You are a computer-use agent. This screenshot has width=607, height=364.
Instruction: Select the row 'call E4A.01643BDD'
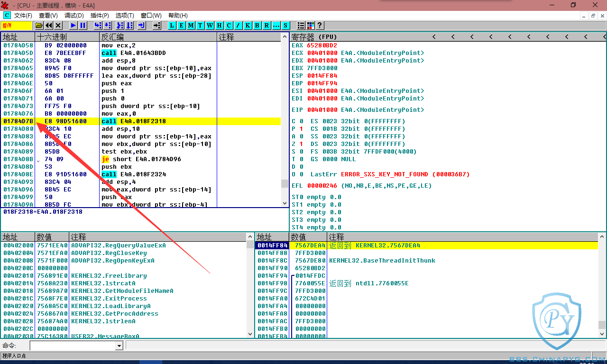141,53
